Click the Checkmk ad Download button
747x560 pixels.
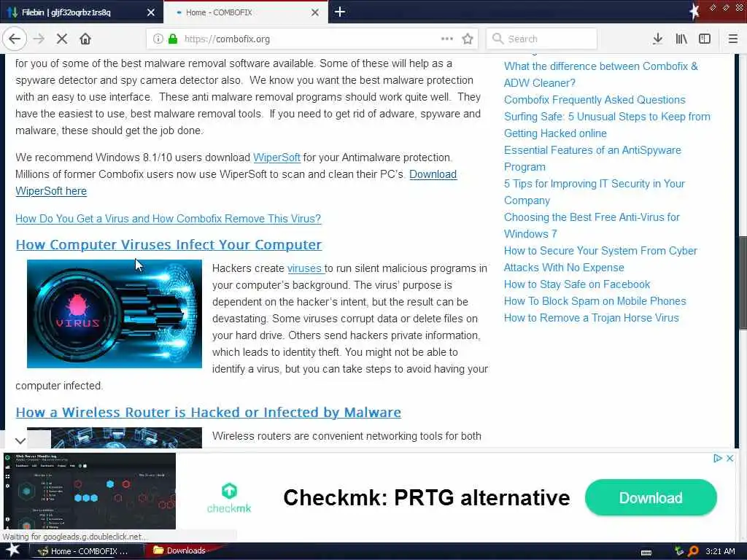point(651,497)
